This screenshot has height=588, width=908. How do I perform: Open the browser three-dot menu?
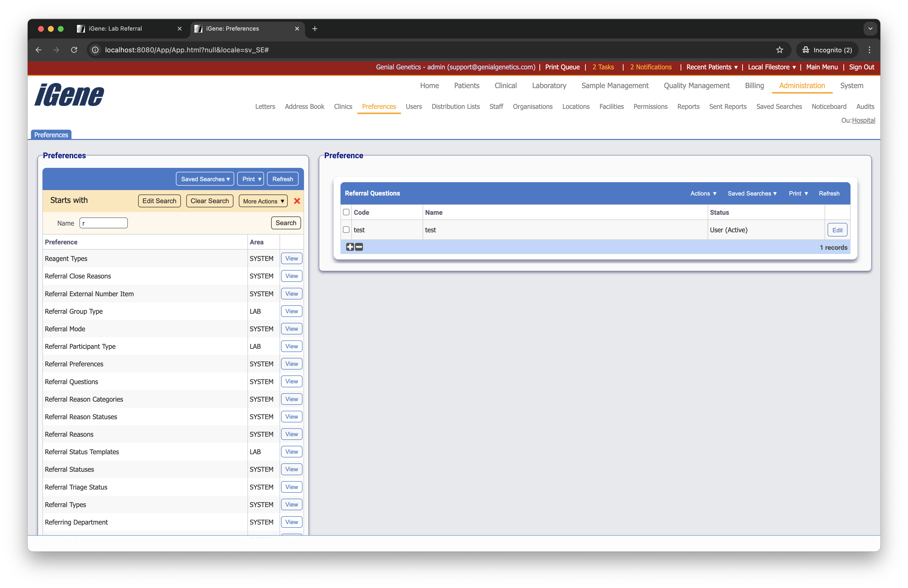(870, 50)
